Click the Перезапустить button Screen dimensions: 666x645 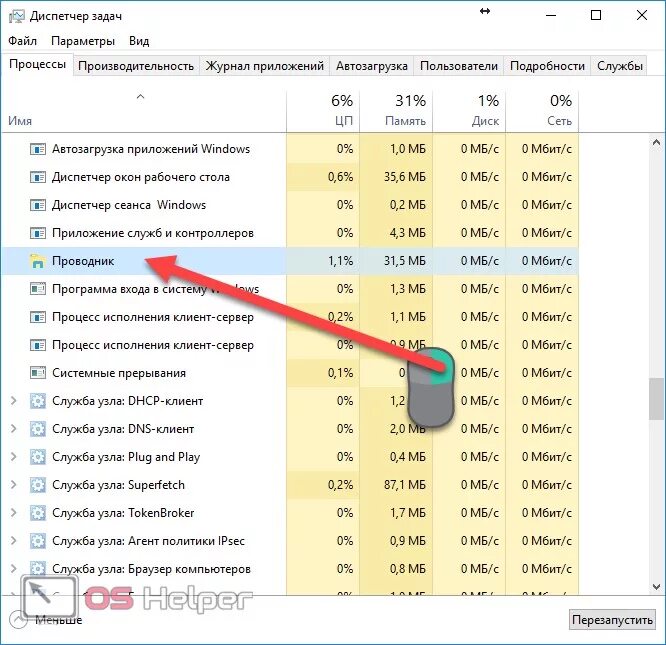(x=612, y=620)
